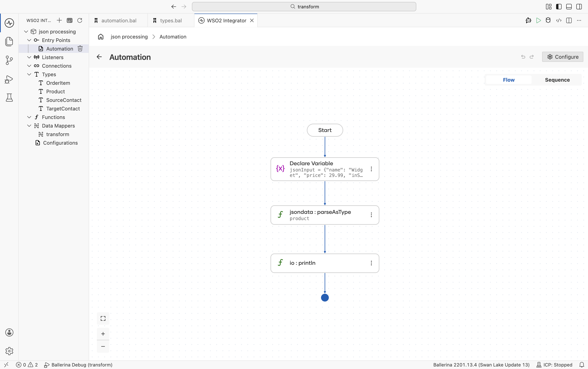Image resolution: width=588 pixels, height=369 pixels.
Task: Click Configure button
Action: pos(563,57)
